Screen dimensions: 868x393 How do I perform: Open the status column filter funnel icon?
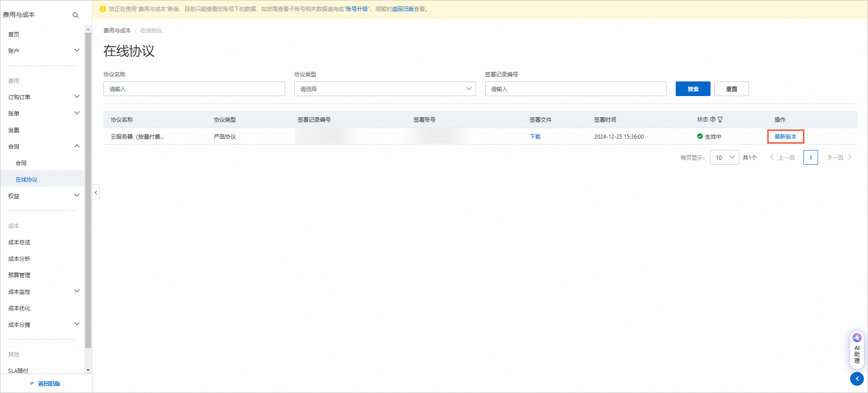(720, 119)
